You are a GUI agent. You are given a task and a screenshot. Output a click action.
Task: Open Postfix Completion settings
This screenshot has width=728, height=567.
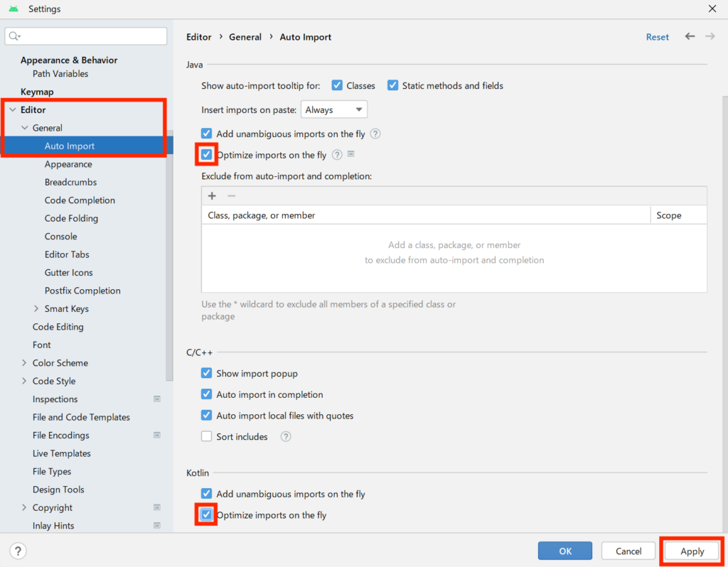[82, 291]
